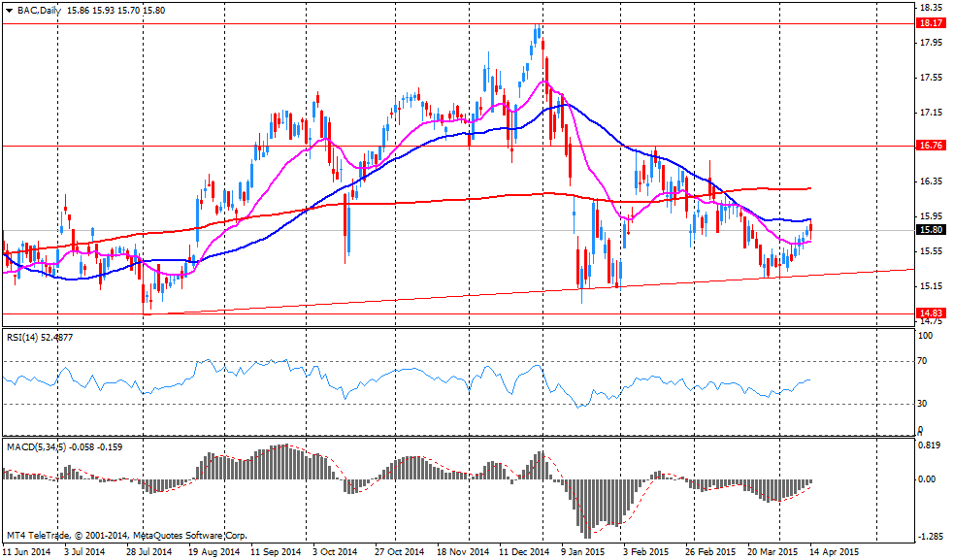Image resolution: width=953 pixels, height=560 pixels.
Task: Click the 11 Dec 2014 date label
Action: click(x=525, y=552)
